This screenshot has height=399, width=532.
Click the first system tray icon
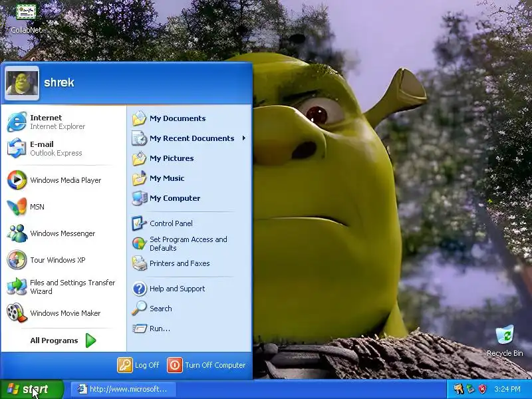(458, 389)
